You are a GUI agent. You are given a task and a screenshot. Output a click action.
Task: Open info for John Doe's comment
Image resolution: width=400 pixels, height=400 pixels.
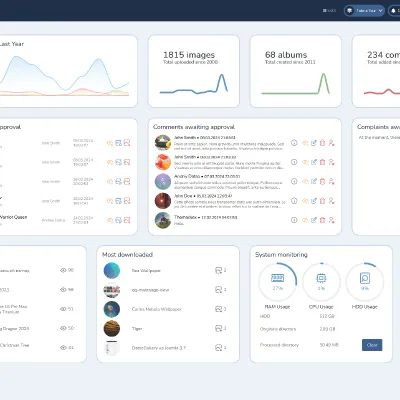(x=294, y=201)
